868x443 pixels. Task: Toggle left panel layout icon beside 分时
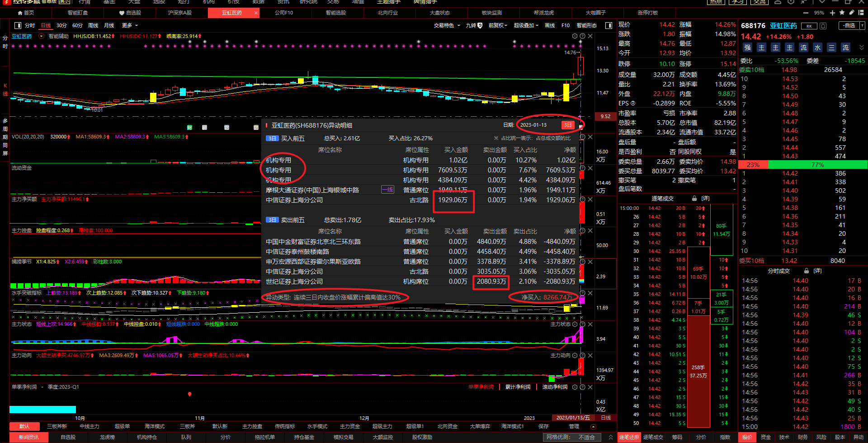point(18,25)
